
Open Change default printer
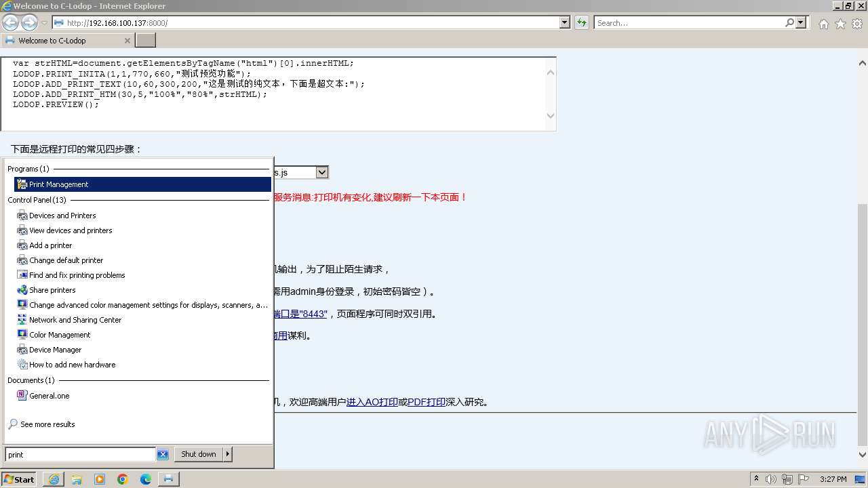[66, 260]
